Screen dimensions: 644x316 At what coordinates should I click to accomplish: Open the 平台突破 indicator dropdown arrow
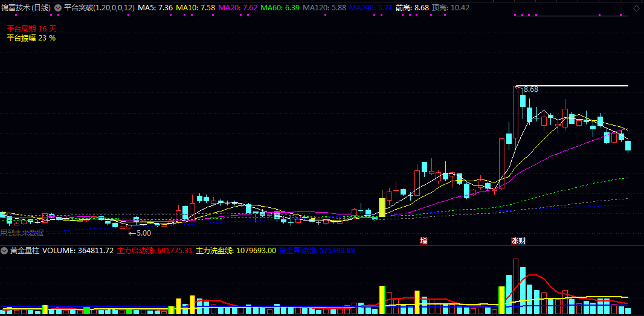pyautogui.click(x=58, y=8)
